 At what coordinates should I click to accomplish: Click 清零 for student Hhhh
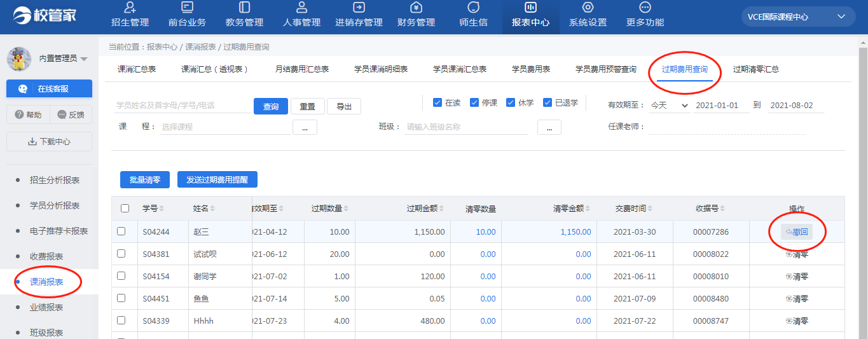[797, 321]
